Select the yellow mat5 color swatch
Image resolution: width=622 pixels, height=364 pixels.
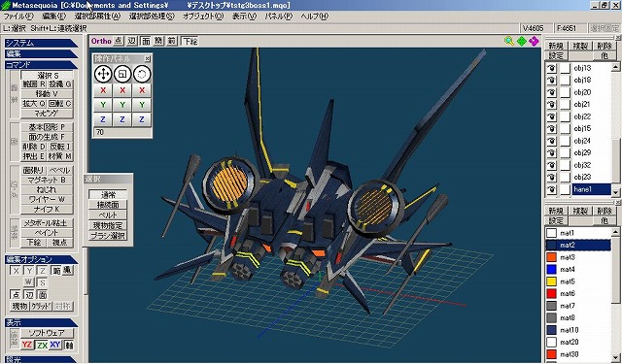[x=551, y=281]
